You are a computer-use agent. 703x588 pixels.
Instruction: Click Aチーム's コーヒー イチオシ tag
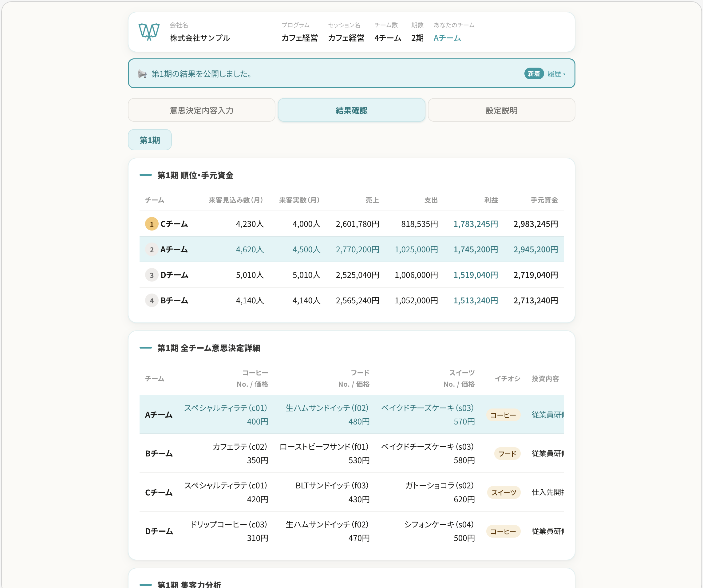[x=503, y=415]
